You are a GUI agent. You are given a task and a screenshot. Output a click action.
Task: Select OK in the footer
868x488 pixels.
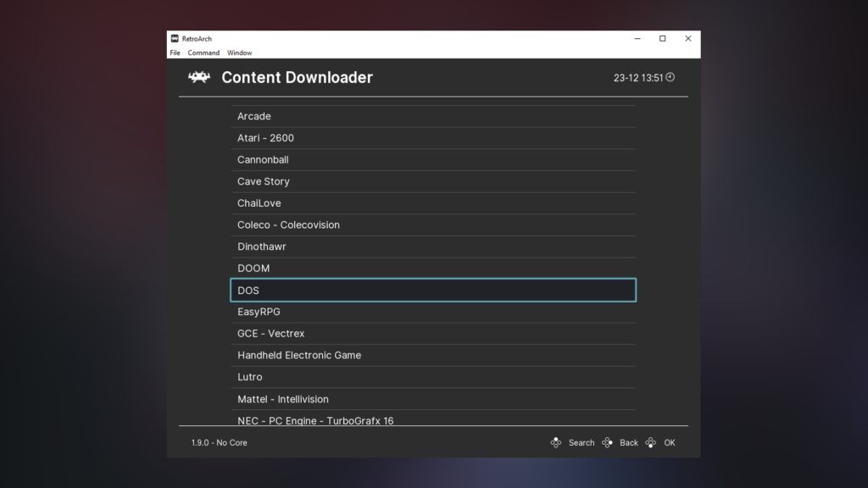pos(670,442)
